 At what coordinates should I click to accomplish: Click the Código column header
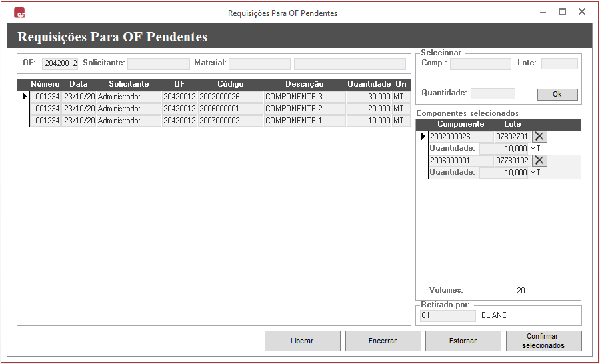pyautogui.click(x=230, y=85)
